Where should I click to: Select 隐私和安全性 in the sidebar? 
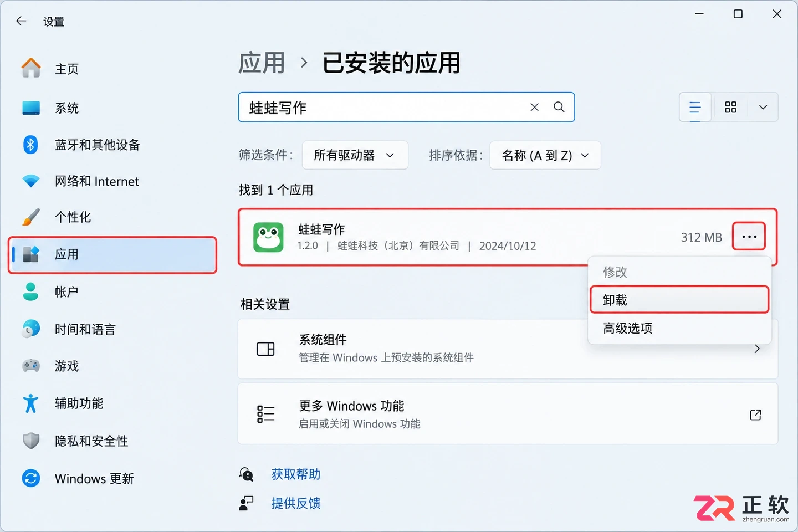91,441
